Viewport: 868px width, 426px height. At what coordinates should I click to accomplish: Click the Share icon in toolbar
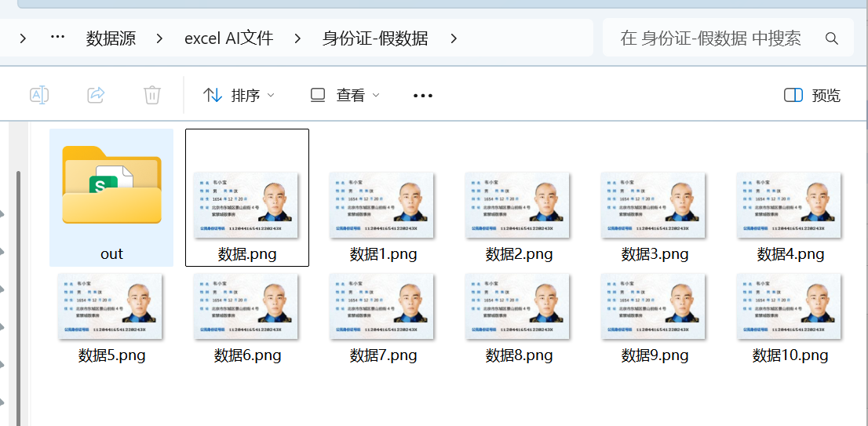[x=96, y=95]
